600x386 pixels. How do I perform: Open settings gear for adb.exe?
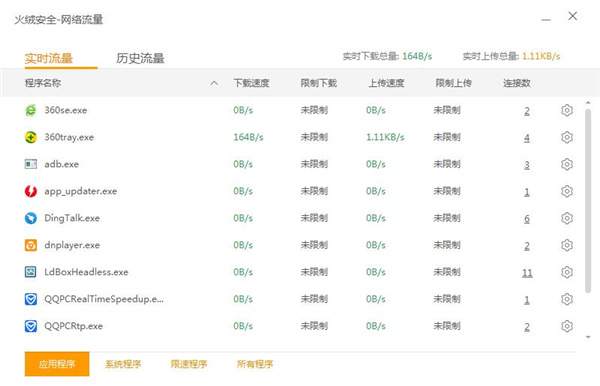(567, 164)
